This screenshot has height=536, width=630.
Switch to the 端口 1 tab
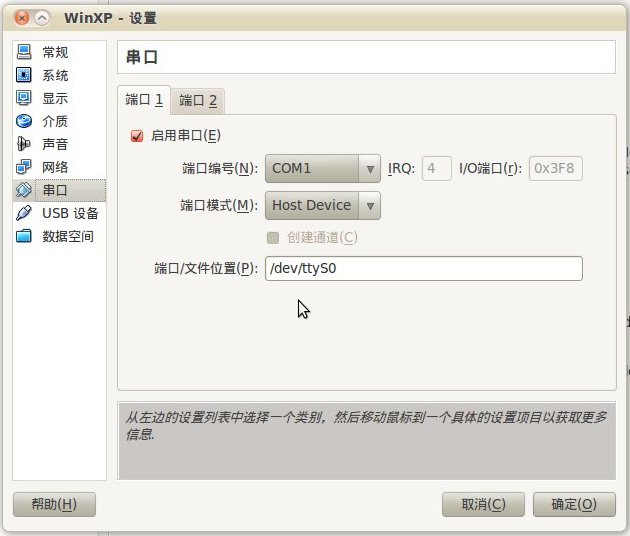[x=144, y=100]
